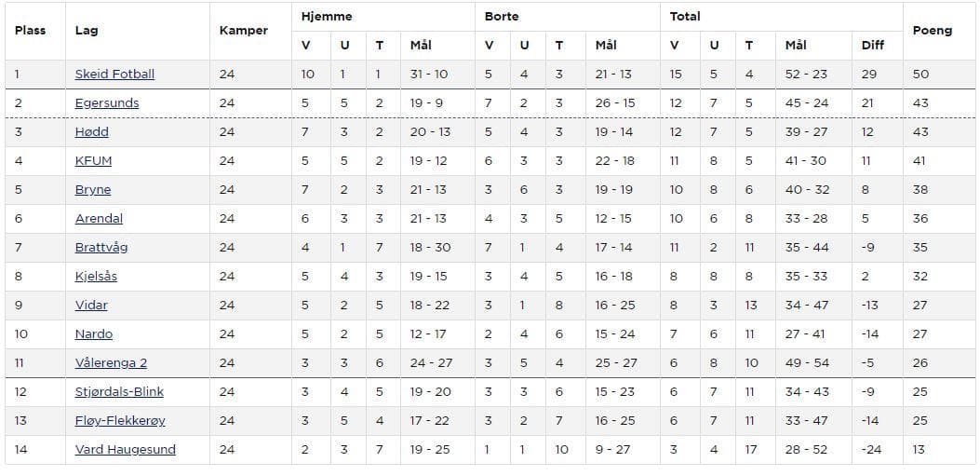Click the Arendal team link
Screen dimensions: 980x476
99,219
